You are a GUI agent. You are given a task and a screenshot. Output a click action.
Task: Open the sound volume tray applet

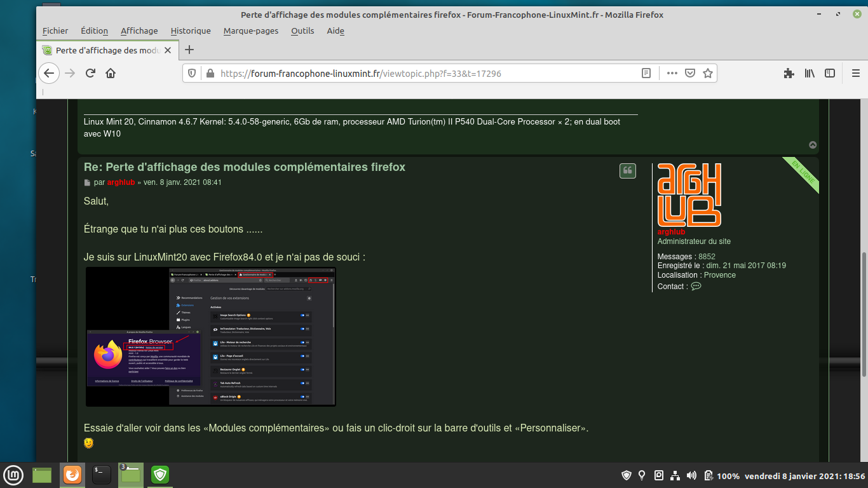pyautogui.click(x=692, y=475)
